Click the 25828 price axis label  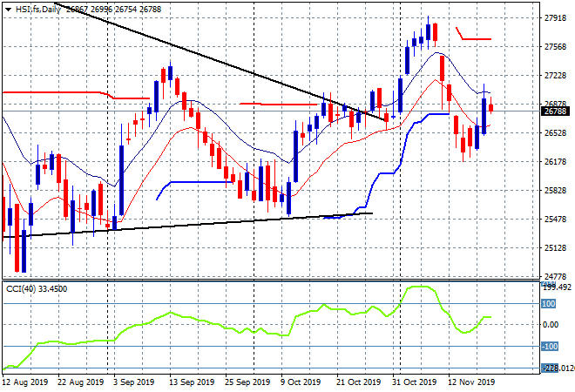[555, 190]
